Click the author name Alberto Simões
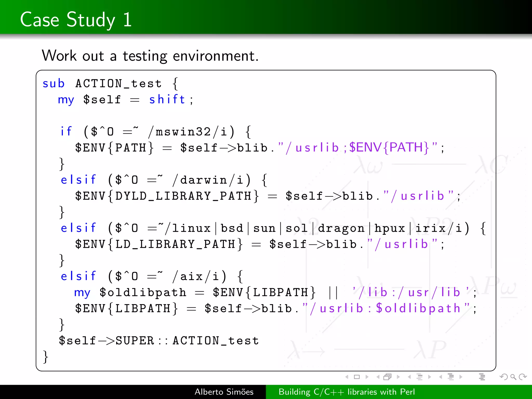The width and height of the screenshot is (532, 399). pos(224,392)
